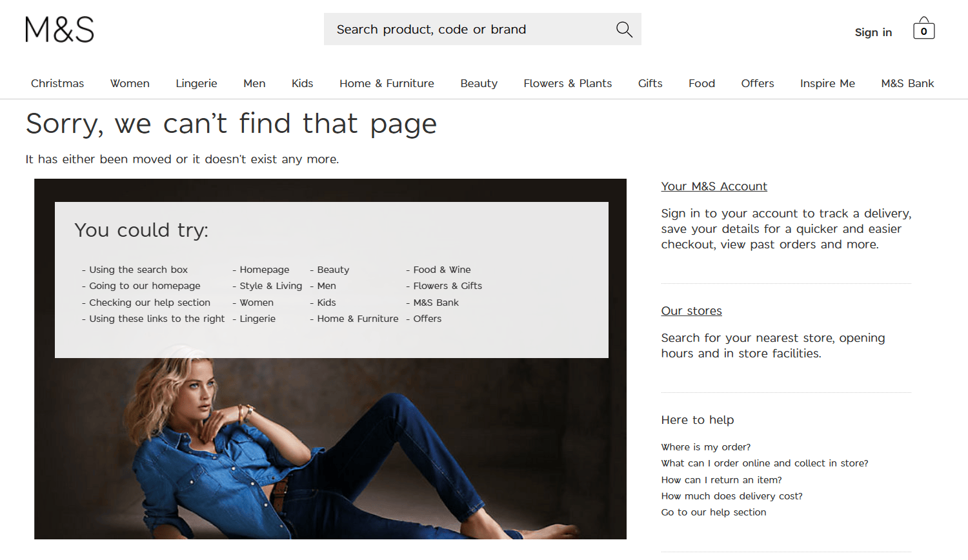This screenshot has height=560, width=968.
Task: Open the Food navigation item
Action: (701, 83)
